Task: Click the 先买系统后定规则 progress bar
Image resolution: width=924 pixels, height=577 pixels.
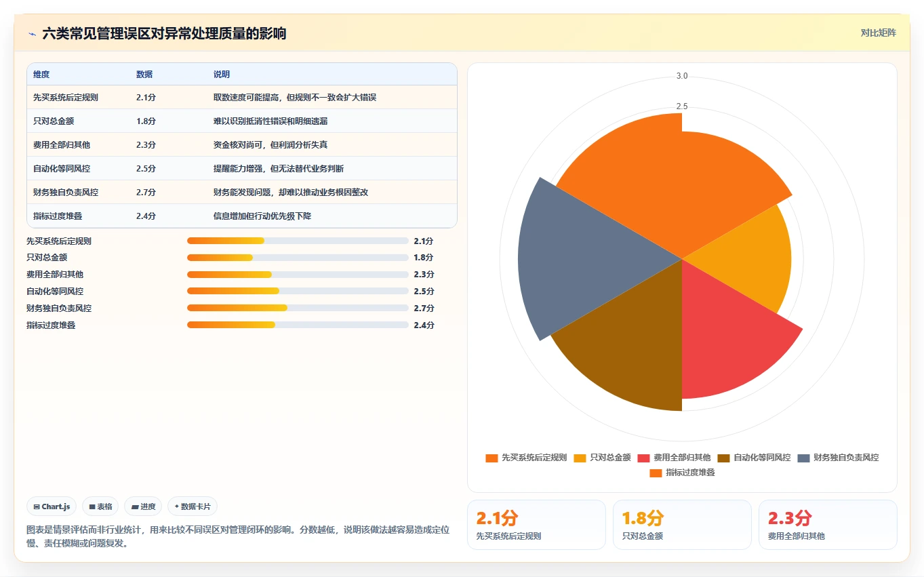Action: point(298,241)
